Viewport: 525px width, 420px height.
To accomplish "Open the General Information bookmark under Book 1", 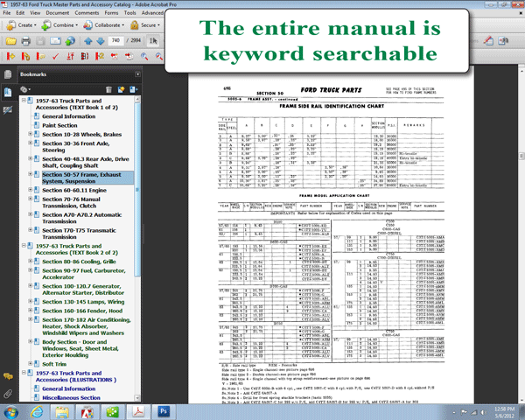I will click(68, 116).
